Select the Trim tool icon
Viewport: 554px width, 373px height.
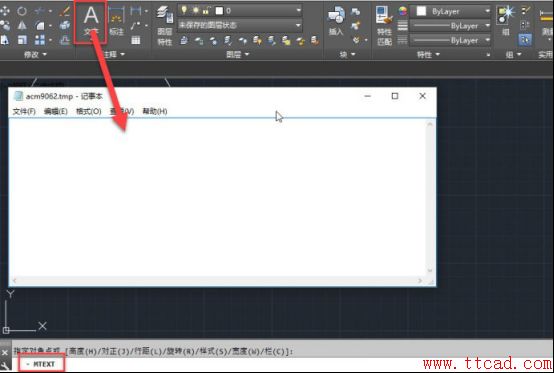[x=40, y=11]
